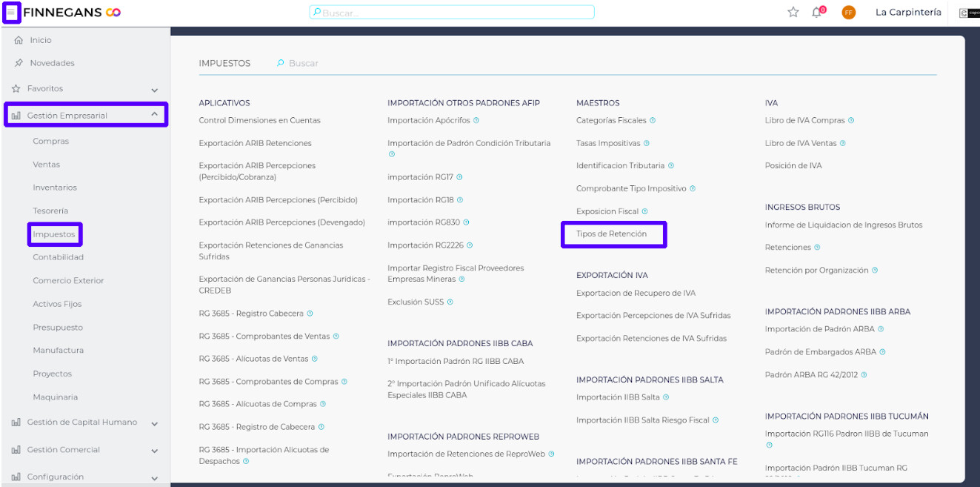The image size is (980, 487).
Task: Open the hamburger menu icon
Action: click(x=11, y=13)
